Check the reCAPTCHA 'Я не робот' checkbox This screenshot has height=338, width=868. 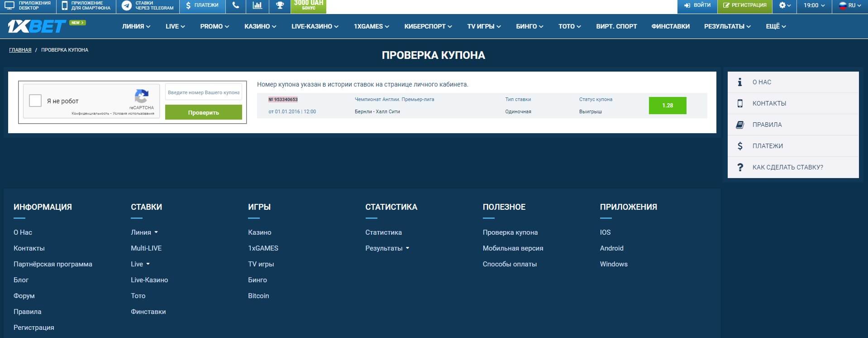pos(35,101)
